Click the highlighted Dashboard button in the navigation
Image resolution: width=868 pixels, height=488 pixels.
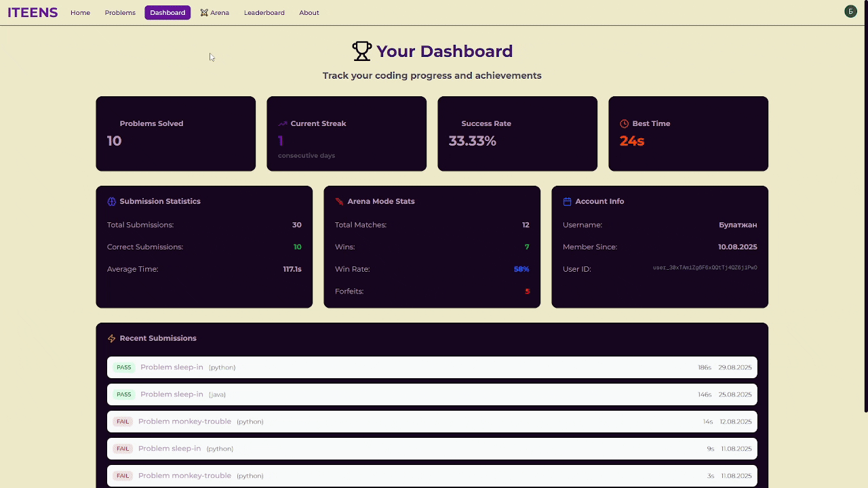pos(167,12)
